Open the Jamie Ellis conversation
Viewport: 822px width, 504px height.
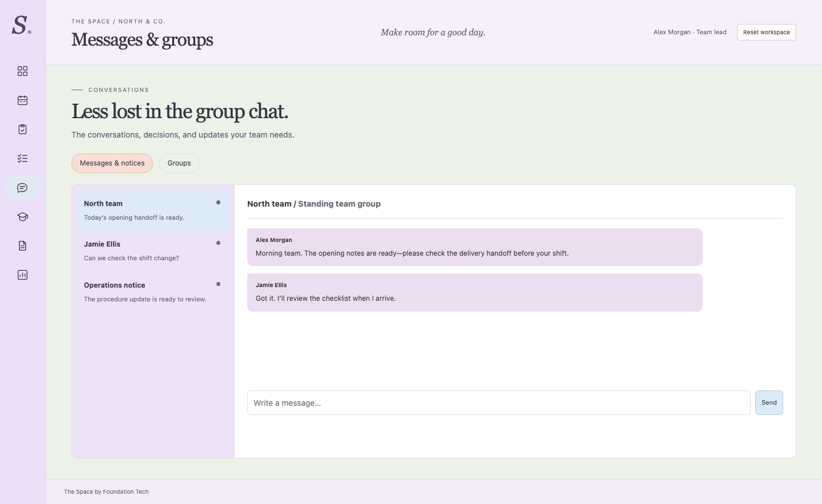click(x=153, y=251)
